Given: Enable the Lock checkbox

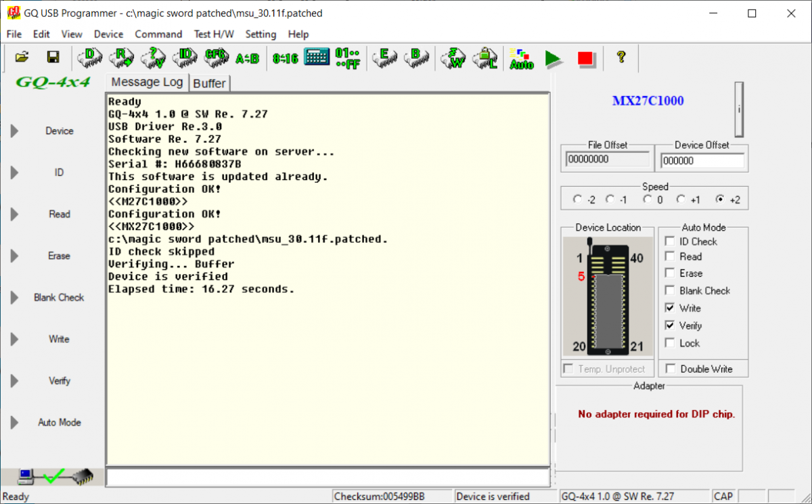Looking at the screenshot, I should 670,343.
